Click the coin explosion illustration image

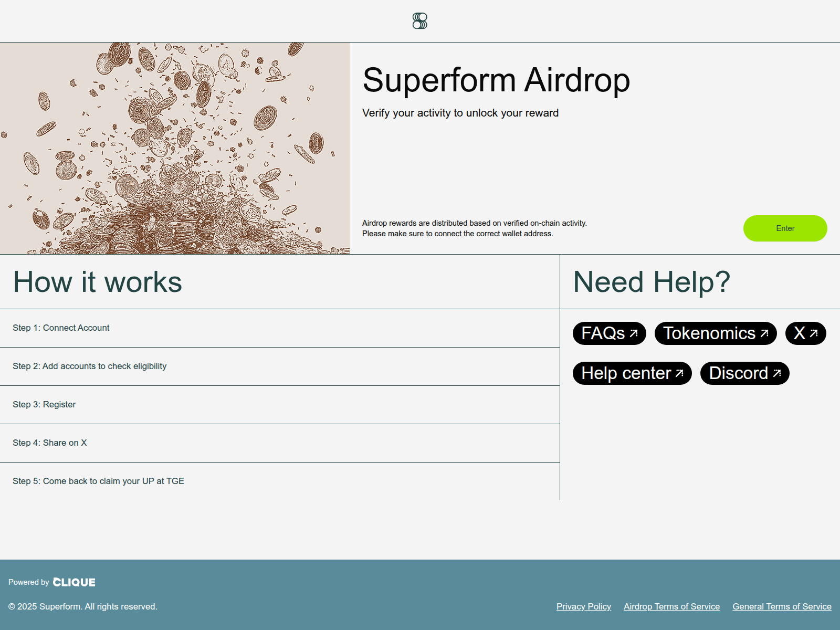(174, 147)
